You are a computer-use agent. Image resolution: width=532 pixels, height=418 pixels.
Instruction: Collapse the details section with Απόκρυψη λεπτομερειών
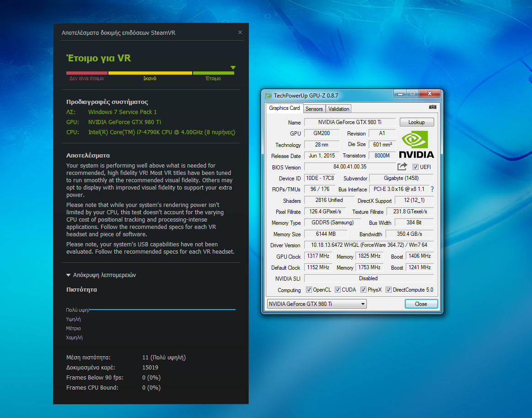click(x=101, y=275)
